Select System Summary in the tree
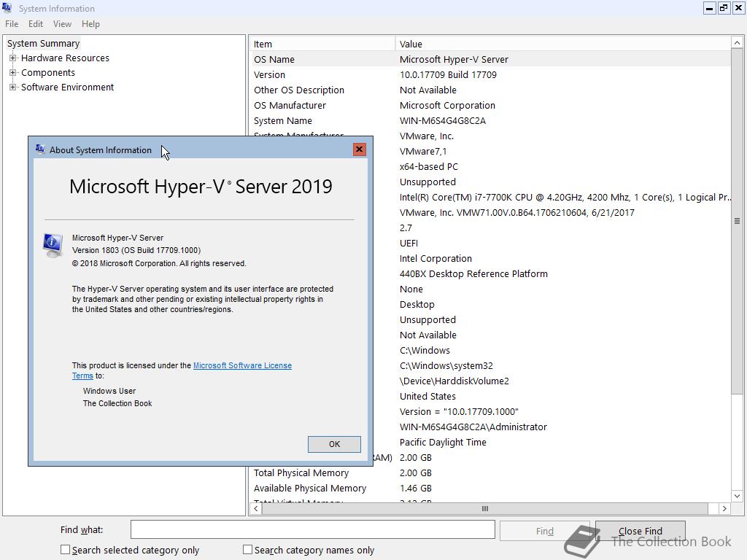Viewport: 747px width, 560px height. pyautogui.click(x=43, y=43)
